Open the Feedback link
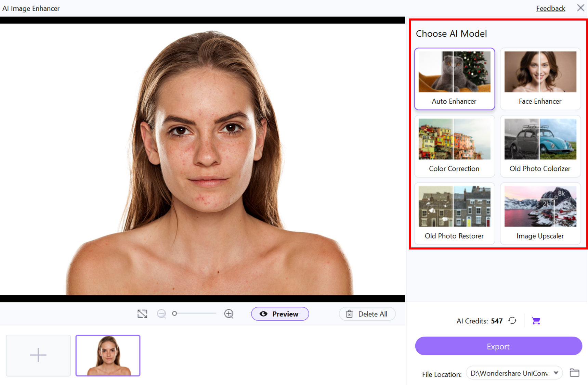The image size is (588, 385). point(550,8)
